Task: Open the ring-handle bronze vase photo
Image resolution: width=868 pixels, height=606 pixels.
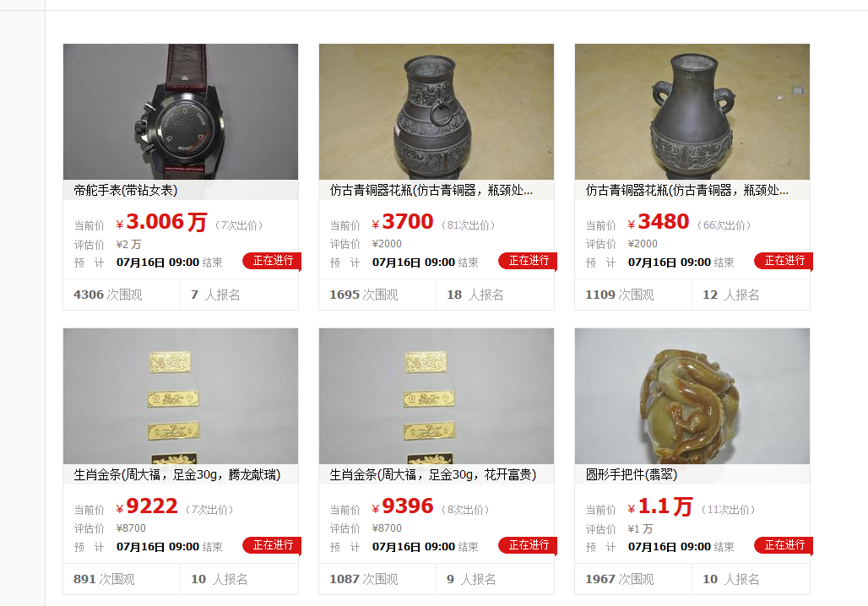Action: tap(437, 111)
